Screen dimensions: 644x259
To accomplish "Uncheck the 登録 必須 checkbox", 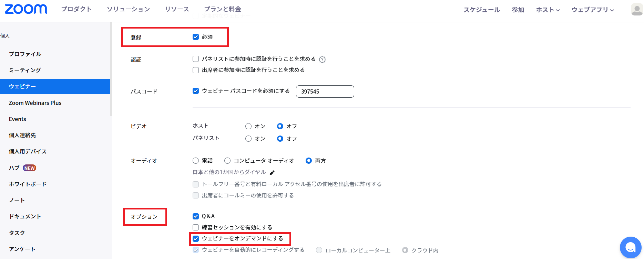I will [x=196, y=37].
